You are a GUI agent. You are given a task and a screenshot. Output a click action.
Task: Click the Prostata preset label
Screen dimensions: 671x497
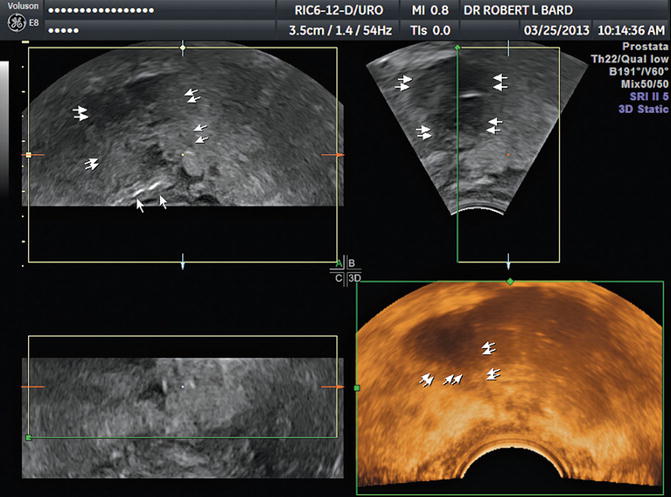645,46
